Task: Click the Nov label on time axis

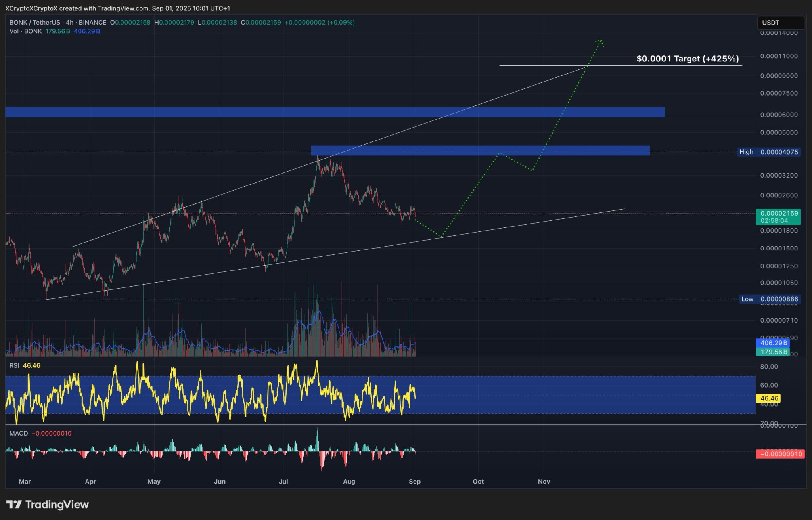Action: 544,481
